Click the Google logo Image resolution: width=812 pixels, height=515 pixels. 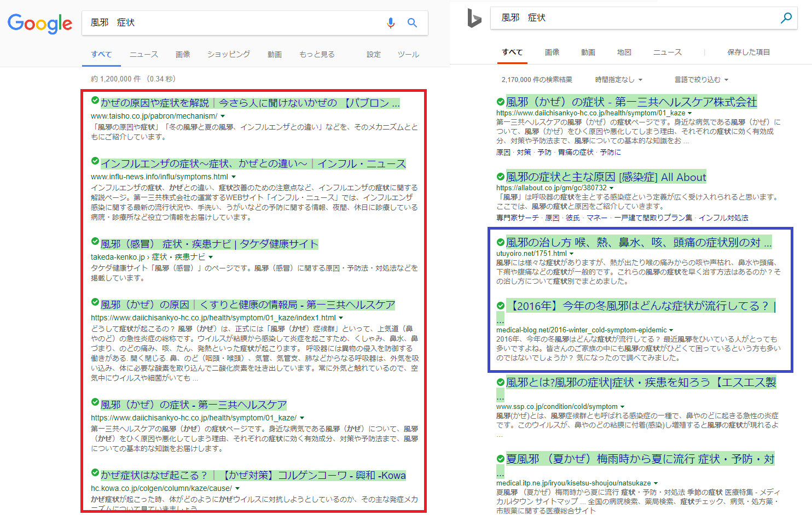[x=39, y=24]
